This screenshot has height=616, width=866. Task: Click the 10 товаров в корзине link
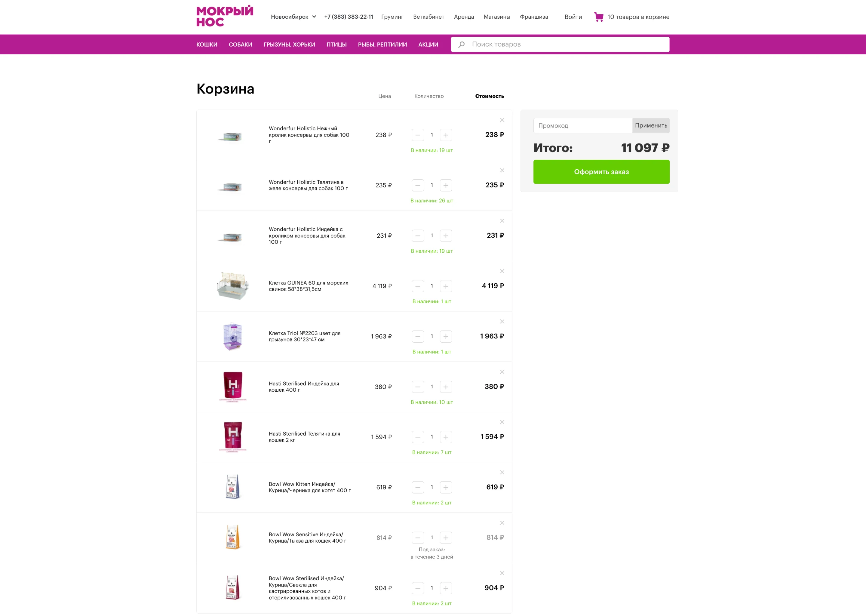click(x=638, y=17)
